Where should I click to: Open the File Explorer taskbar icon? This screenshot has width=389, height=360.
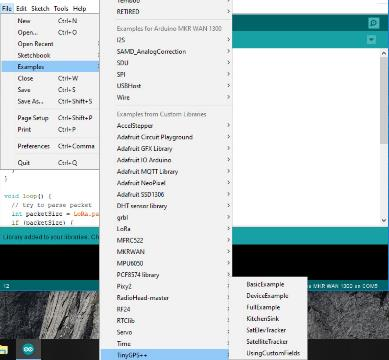tap(3, 349)
